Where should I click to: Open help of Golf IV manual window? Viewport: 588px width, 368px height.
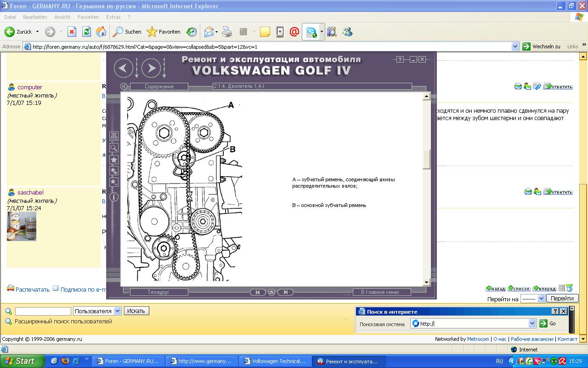[400, 59]
